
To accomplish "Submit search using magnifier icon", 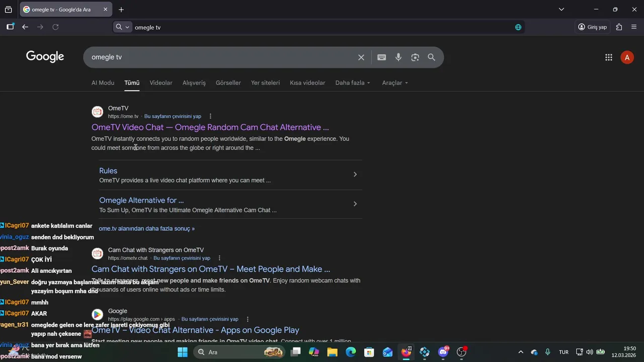I will 432,57.
